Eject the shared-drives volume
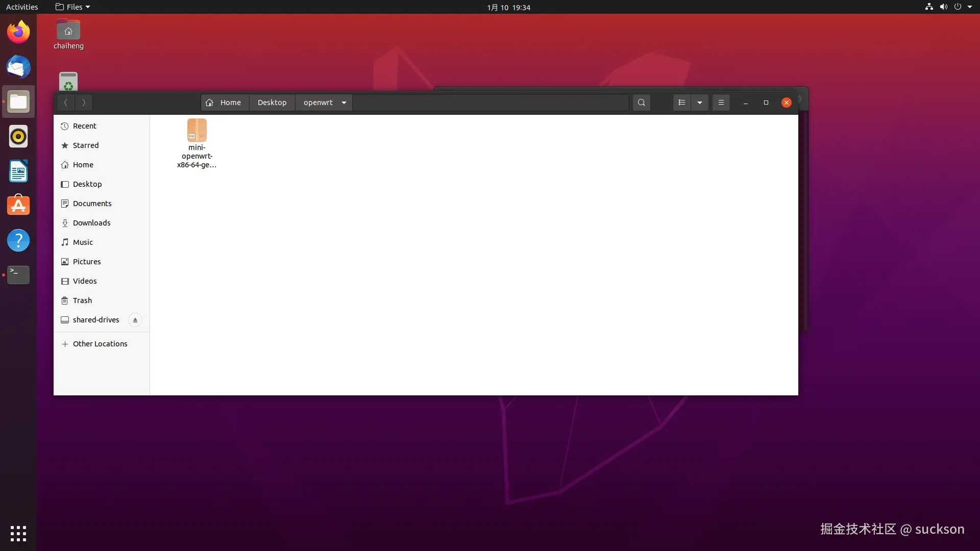 tap(135, 320)
